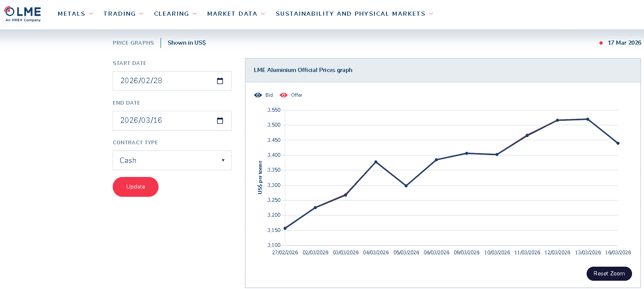This screenshot has height=289, width=644.
Task: Toggle Bid series visibility eye icon
Action: (x=258, y=95)
